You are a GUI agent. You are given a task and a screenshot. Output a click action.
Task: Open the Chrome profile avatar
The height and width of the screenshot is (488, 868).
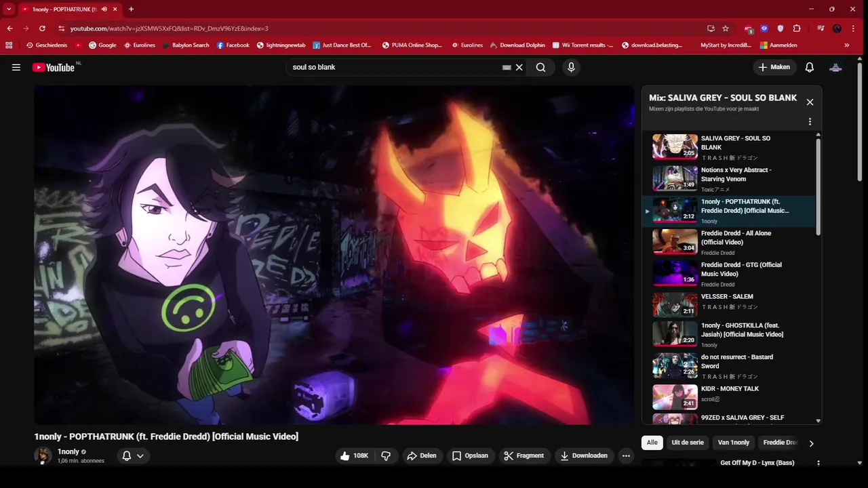pyautogui.click(x=837, y=28)
